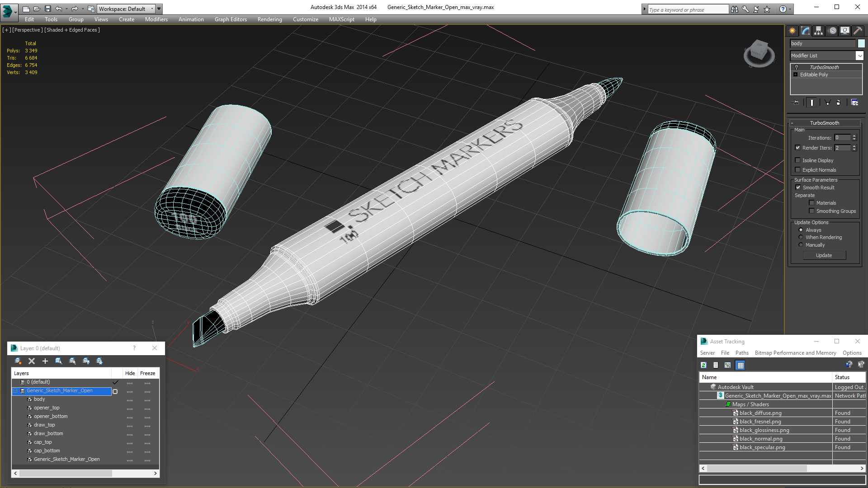
Task: Collapse the TurboSmooth rollout header
Action: [x=825, y=123]
